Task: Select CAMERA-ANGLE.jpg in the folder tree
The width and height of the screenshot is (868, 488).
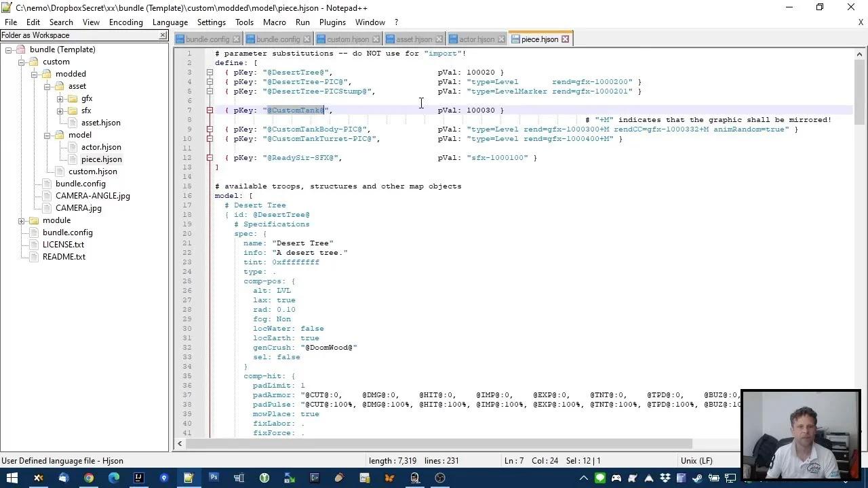Action: coord(92,196)
